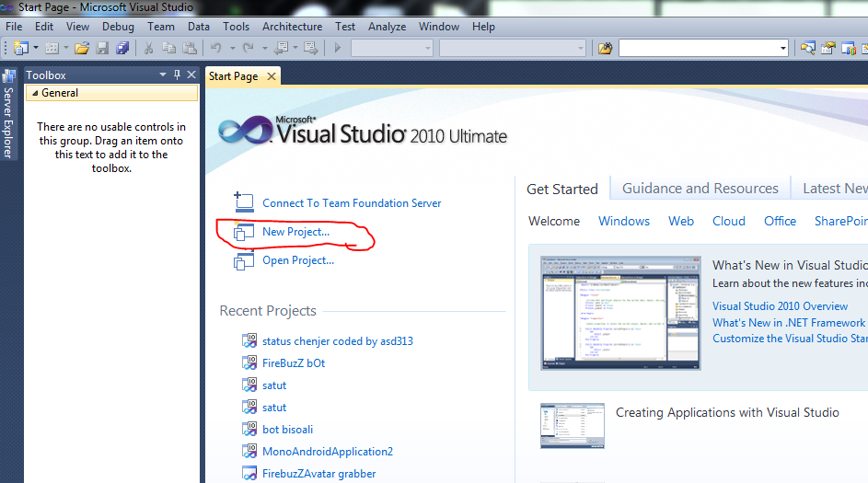868x483 pixels.
Task: Click the Navigate Backward icon
Action: coord(282,48)
